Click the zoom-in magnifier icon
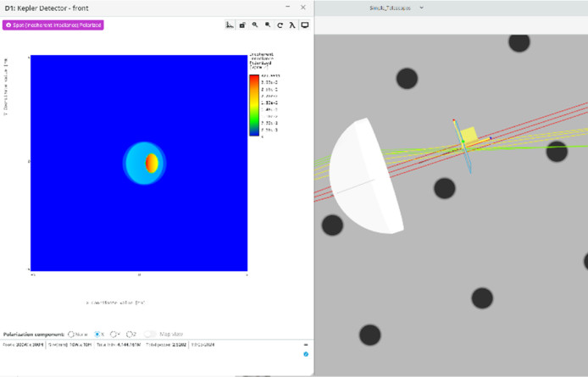This screenshot has height=377, width=588. point(255,25)
